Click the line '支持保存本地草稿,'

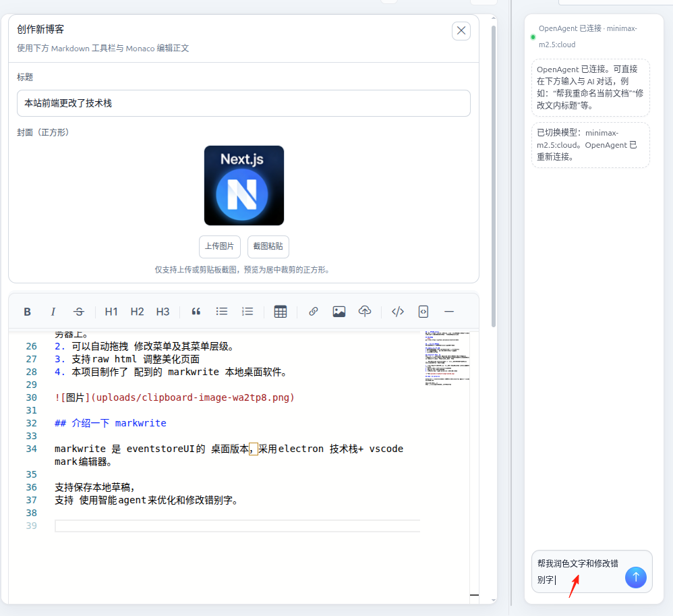pyautogui.click(x=94, y=488)
